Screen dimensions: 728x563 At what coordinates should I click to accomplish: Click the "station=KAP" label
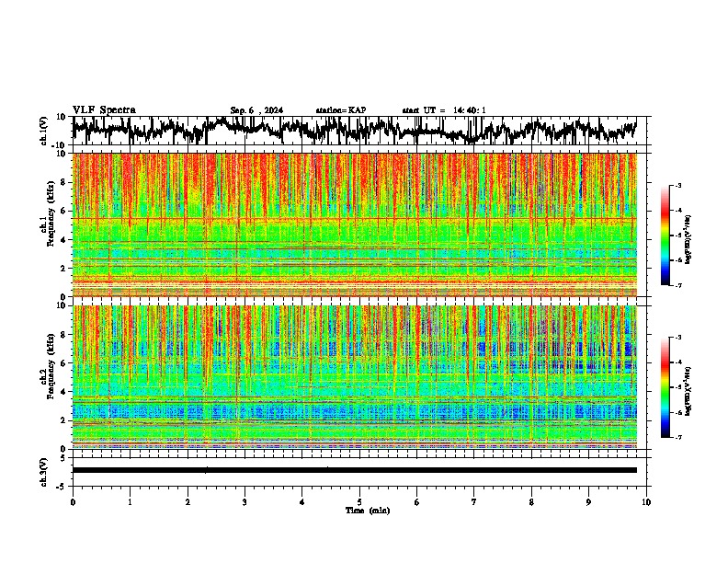(341, 110)
